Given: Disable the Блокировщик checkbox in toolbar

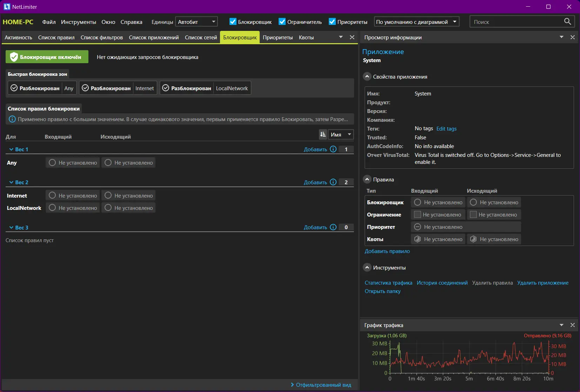Looking at the screenshot, I should point(233,22).
